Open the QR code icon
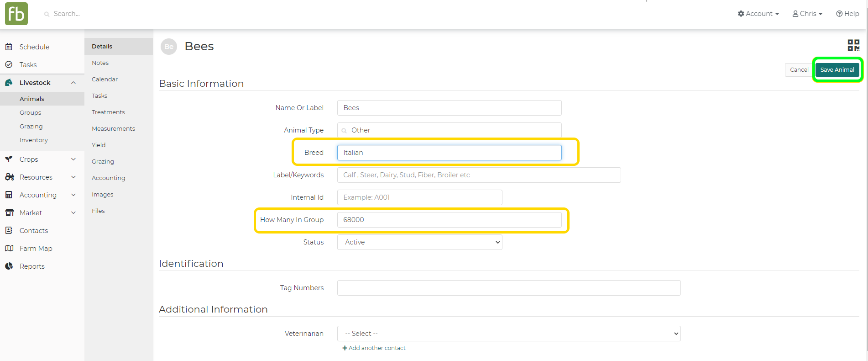Viewport: 868px width, 361px height. (853, 45)
